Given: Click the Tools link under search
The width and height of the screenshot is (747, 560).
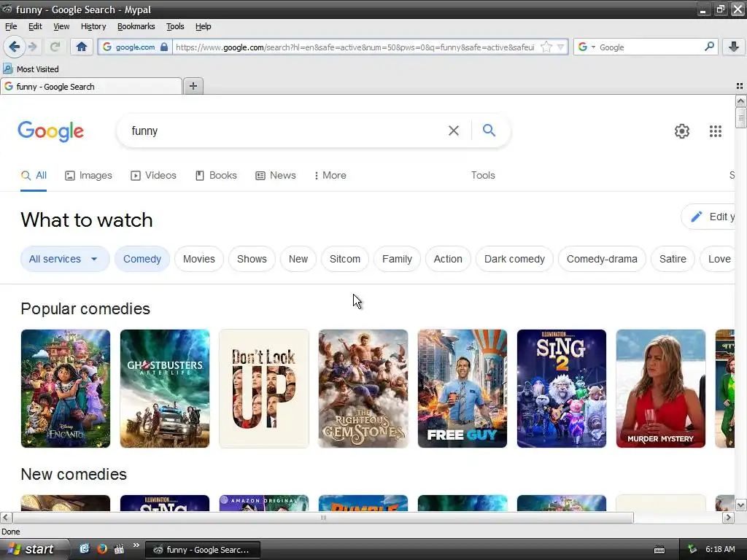Looking at the screenshot, I should [483, 175].
